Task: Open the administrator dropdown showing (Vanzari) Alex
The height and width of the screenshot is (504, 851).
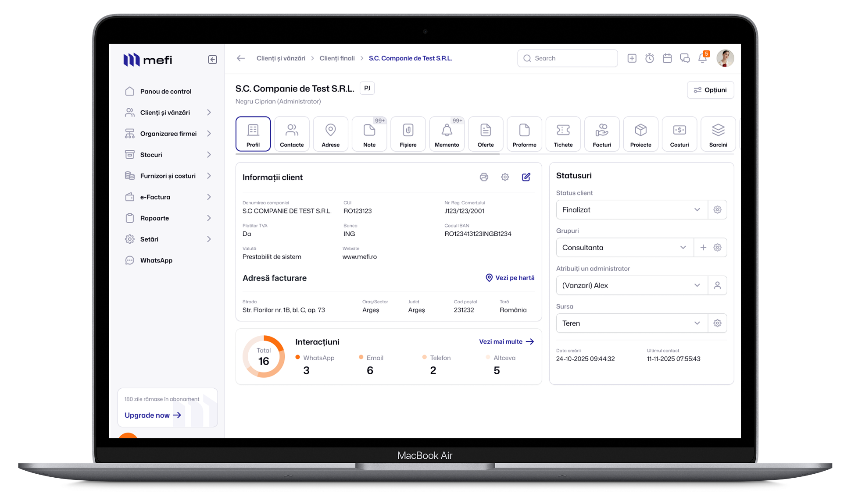Action: [632, 285]
